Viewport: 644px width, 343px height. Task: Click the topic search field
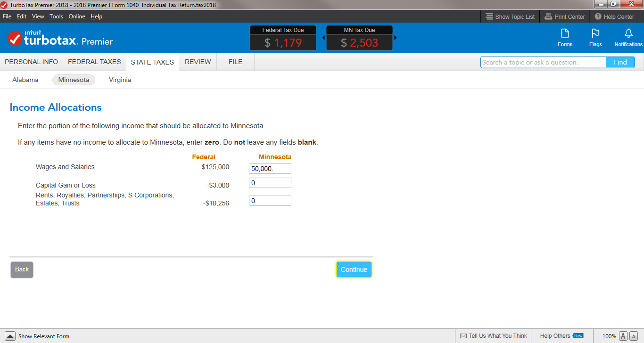click(543, 62)
